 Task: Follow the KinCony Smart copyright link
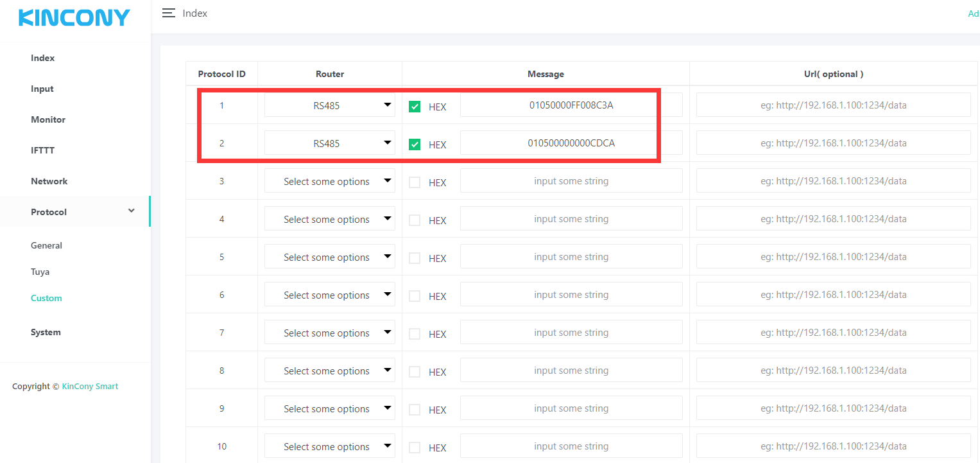(90, 386)
